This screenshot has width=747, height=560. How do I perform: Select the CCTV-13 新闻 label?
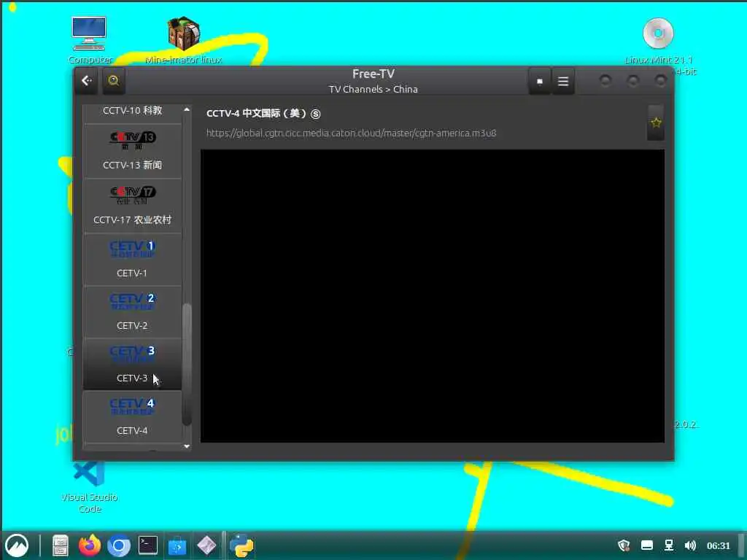[133, 165]
